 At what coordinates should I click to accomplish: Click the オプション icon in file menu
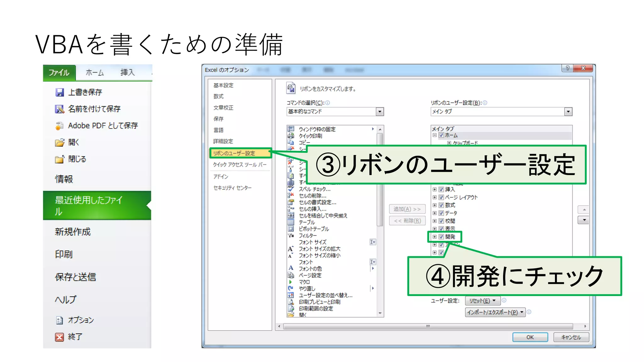pyautogui.click(x=59, y=320)
